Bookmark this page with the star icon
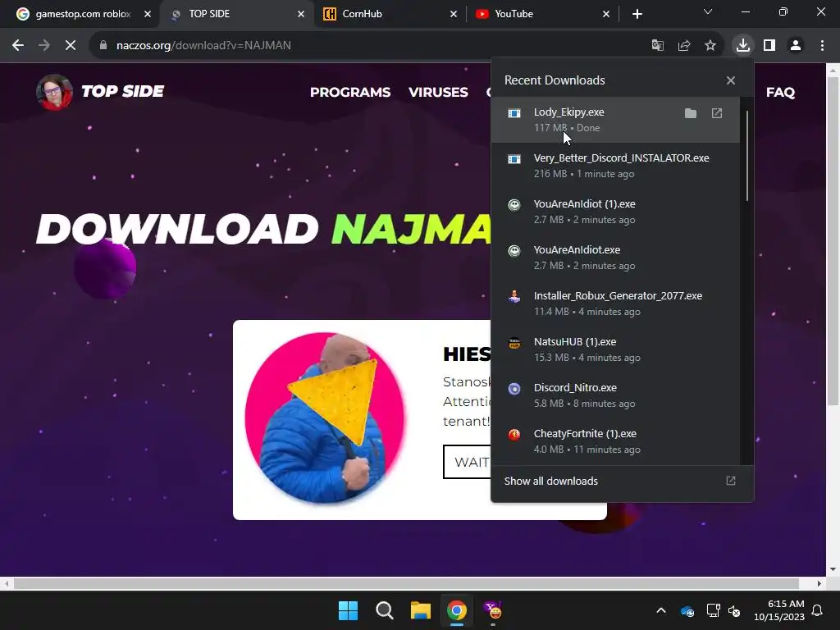840x630 pixels. click(x=710, y=46)
